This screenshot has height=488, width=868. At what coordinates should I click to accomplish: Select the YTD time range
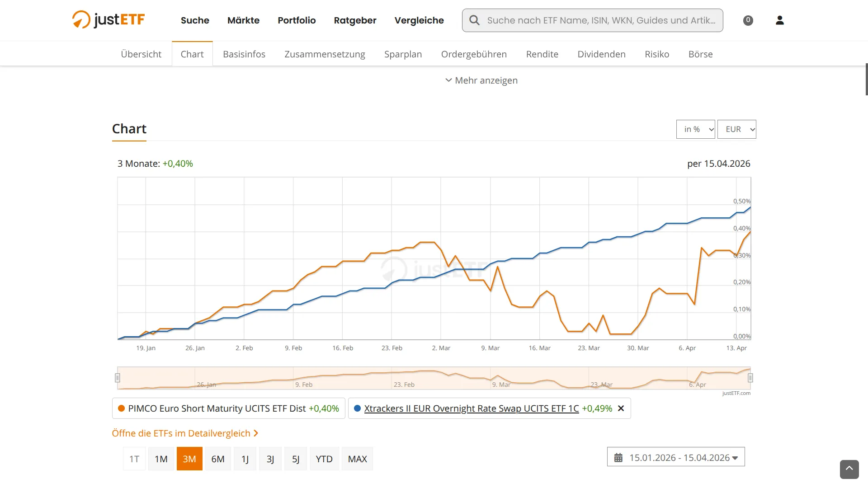click(324, 459)
